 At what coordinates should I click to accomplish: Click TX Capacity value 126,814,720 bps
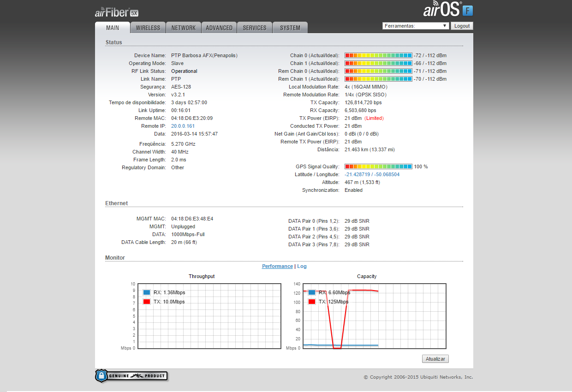(x=363, y=102)
